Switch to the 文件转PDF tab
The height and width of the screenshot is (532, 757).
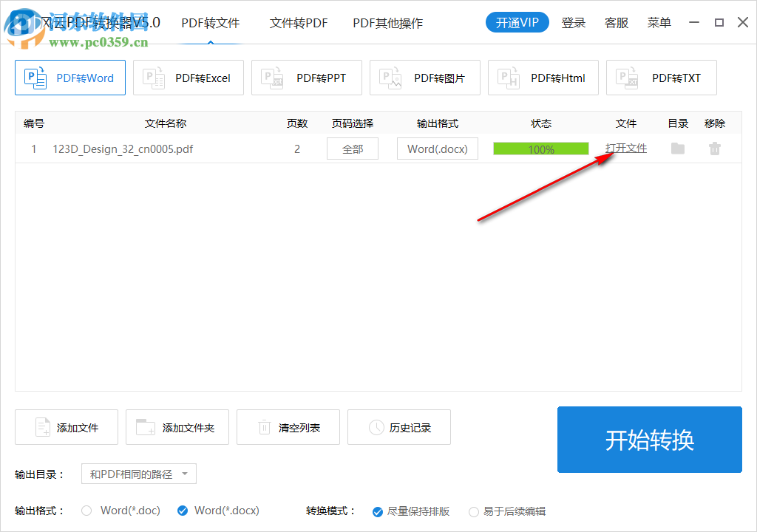pyautogui.click(x=299, y=23)
